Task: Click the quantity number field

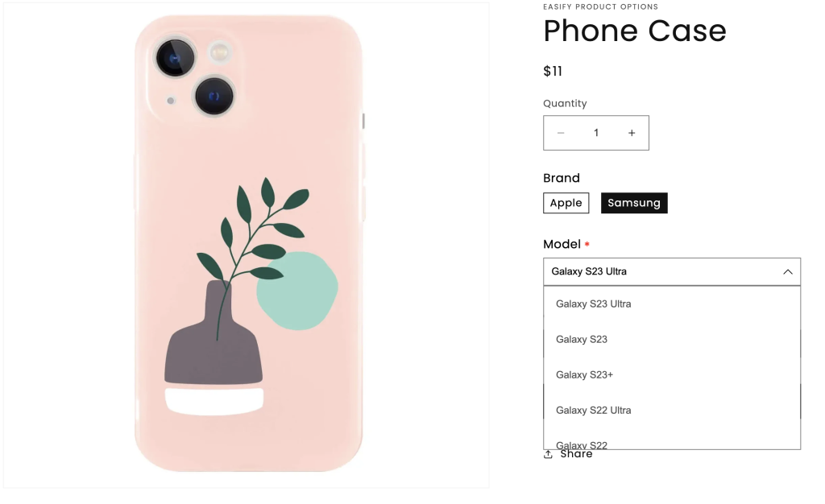Action: pos(596,133)
